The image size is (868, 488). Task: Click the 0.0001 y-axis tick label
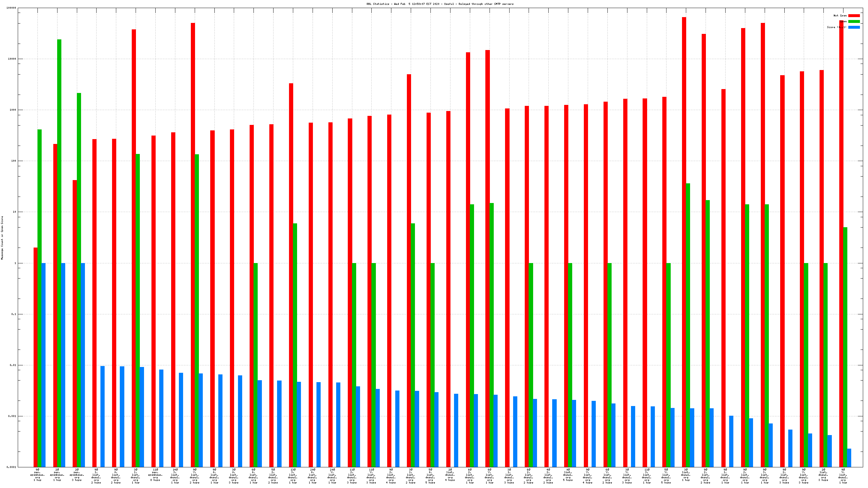point(11,467)
